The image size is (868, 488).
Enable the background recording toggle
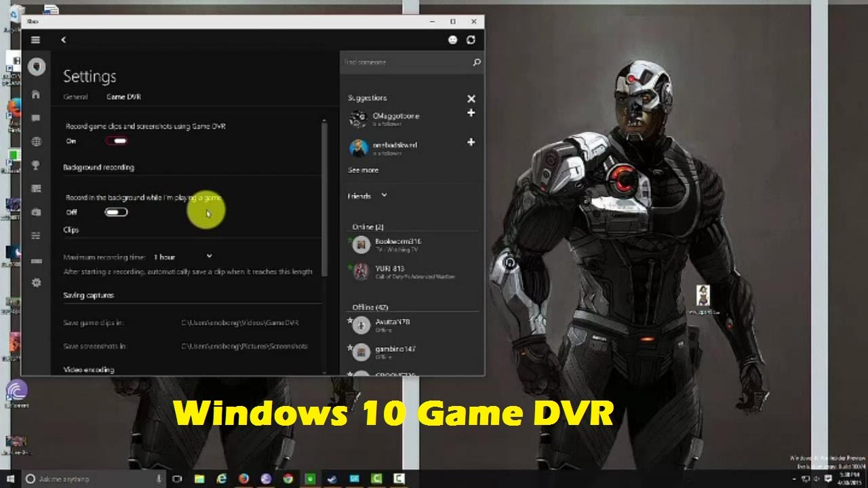(x=117, y=212)
